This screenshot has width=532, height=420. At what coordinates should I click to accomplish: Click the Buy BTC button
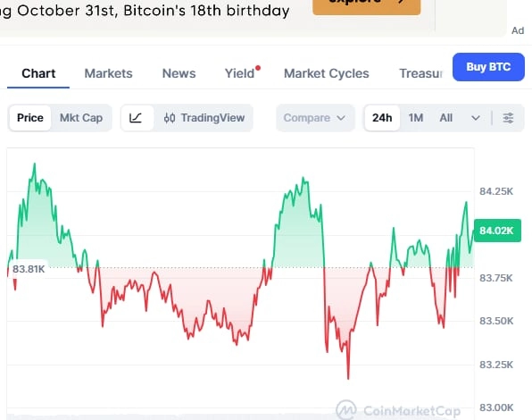point(488,67)
